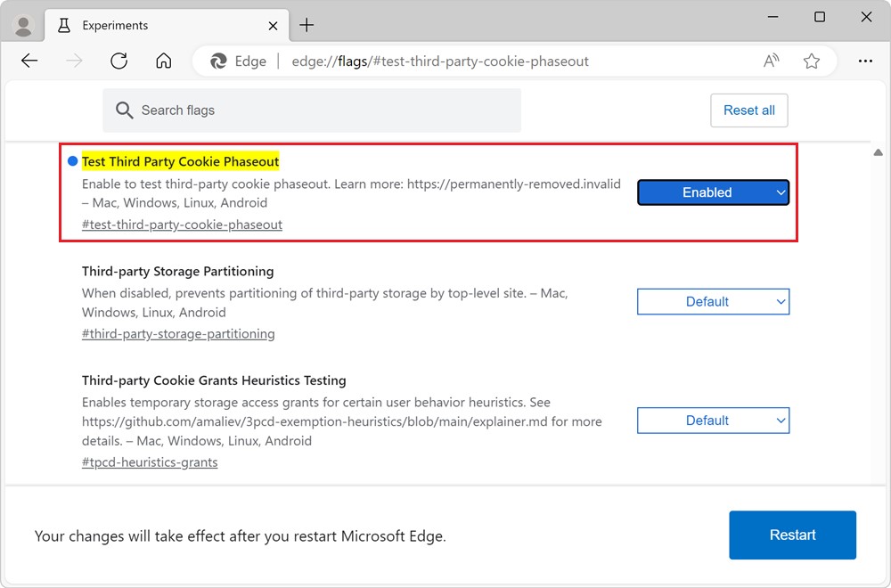Add page to favorites with star icon

(811, 61)
